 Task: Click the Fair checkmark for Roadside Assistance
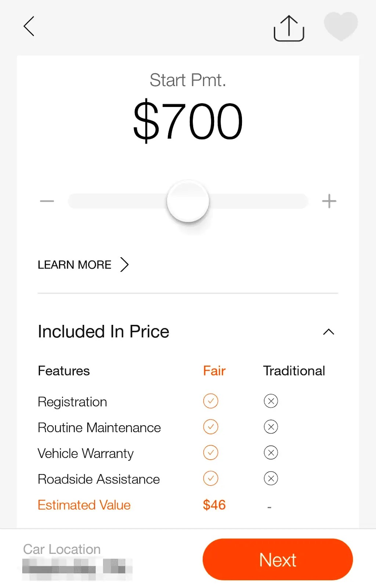(x=211, y=478)
